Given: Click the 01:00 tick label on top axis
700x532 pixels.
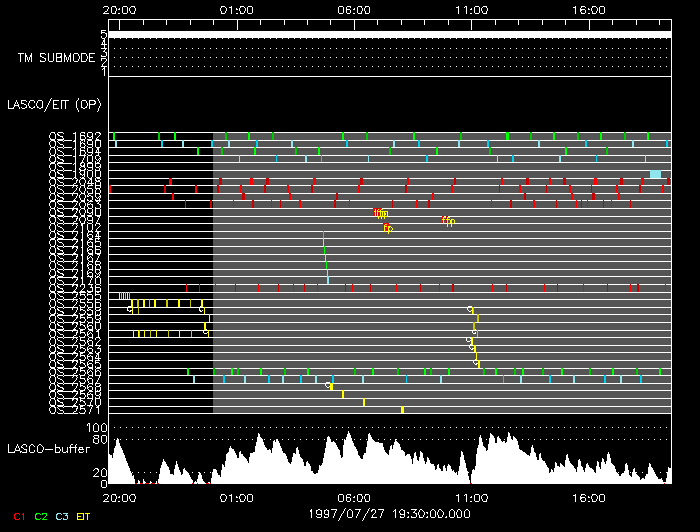Looking at the screenshot, I should (236, 10).
